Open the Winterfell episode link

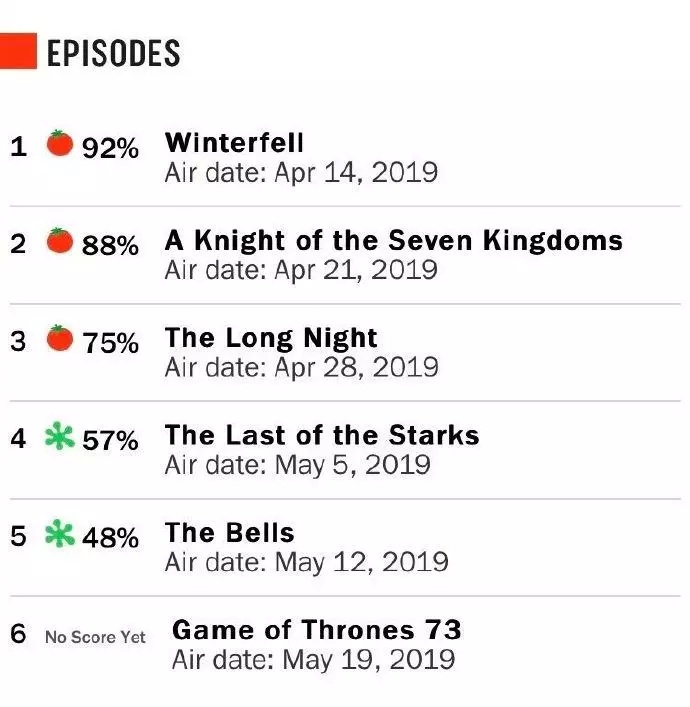(x=234, y=143)
